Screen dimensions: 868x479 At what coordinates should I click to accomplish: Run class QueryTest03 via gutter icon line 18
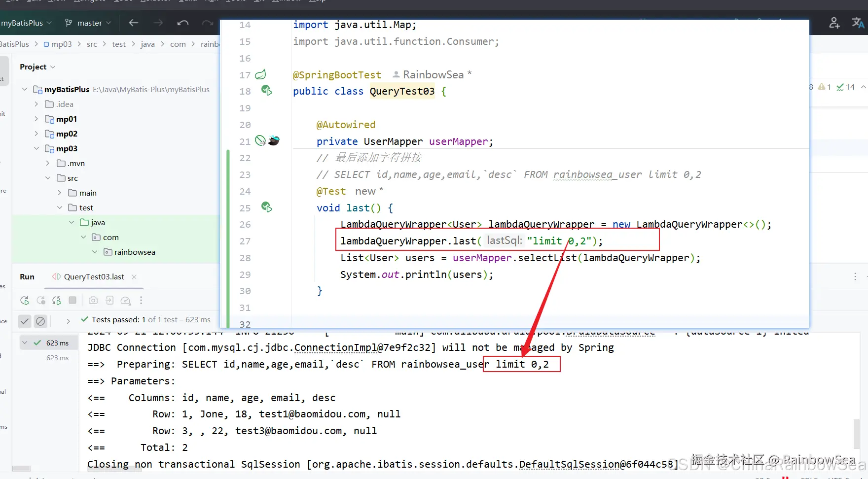[x=266, y=90]
